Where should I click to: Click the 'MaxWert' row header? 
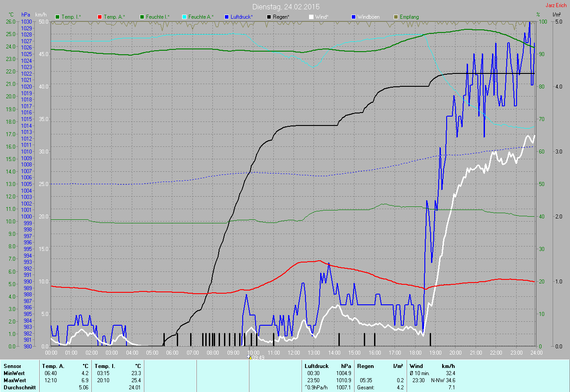click(x=14, y=380)
